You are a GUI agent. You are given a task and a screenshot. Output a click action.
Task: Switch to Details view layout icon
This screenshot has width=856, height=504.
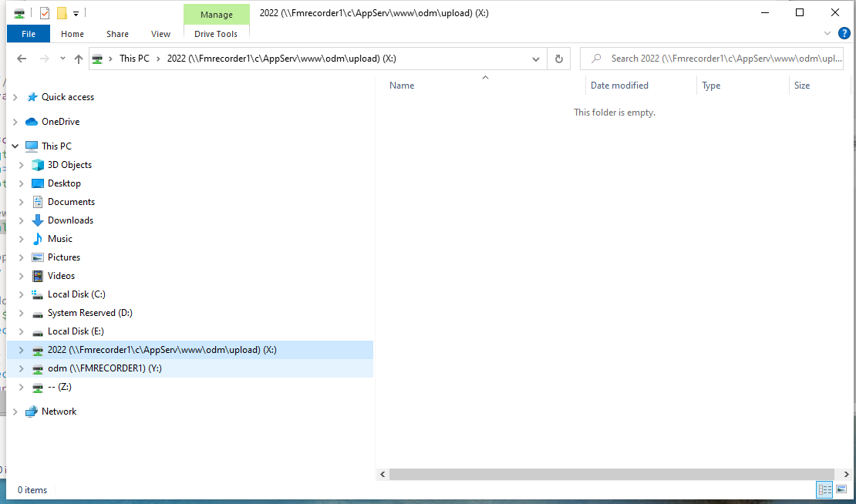[824, 490]
